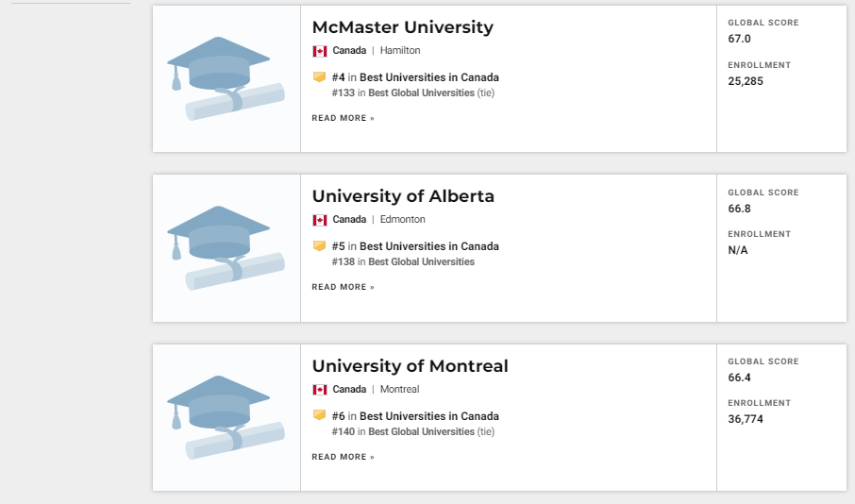The width and height of the screenshot is (855, 504).
Task: Click the yellow badge icon beside #4 ranking
Action: (320, 76)
